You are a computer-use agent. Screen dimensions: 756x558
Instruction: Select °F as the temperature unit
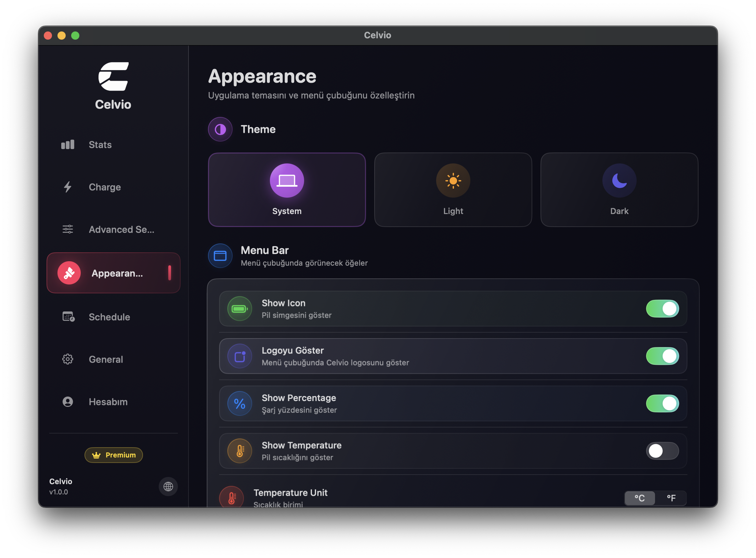point(671,498)
